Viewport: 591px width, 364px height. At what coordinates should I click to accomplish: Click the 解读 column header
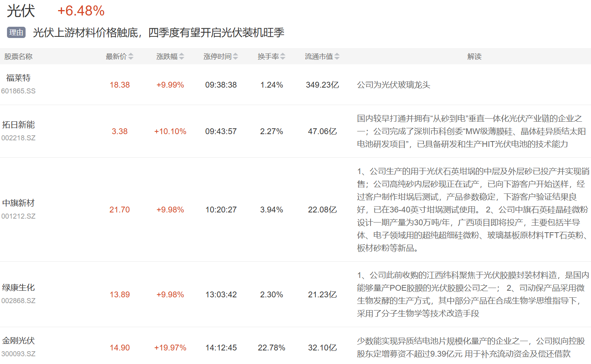(x=474, y=57)
